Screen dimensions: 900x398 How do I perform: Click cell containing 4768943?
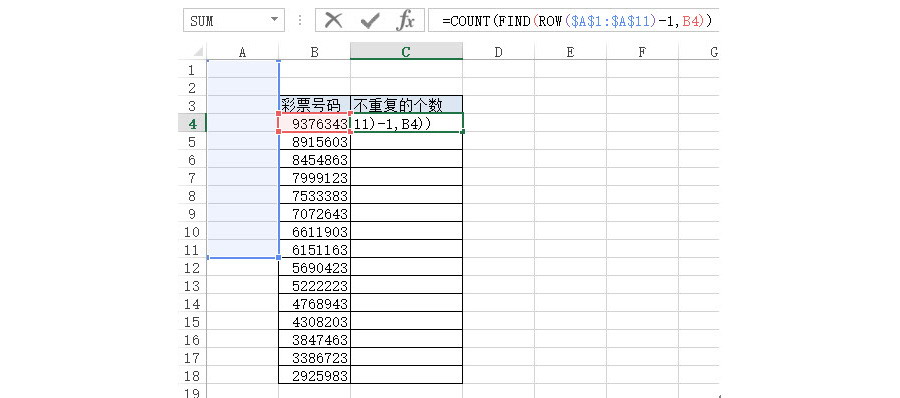[x=315, y=303]
